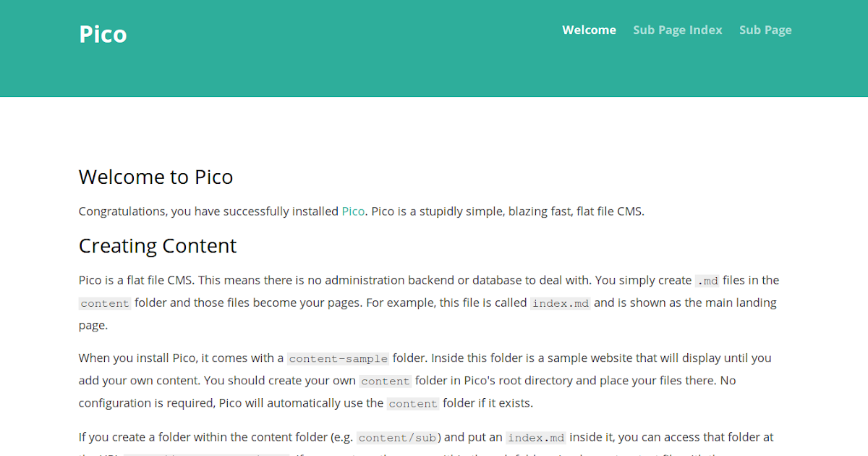Click the .md inline code snippet
This screenshot has height=456, width=868.
pos(707,281)
